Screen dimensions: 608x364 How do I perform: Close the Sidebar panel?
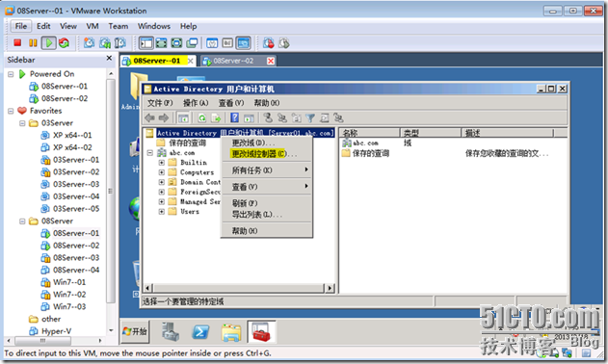109,58
